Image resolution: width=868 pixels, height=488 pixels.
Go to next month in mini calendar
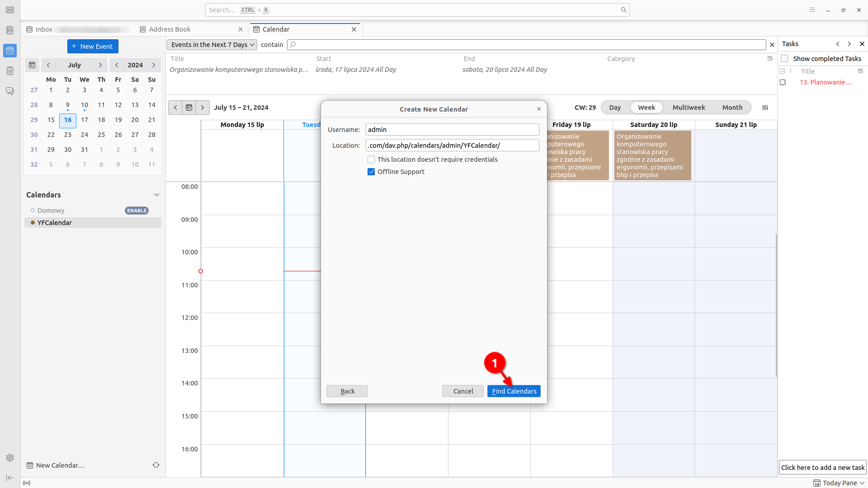click(x=100, y=65)
